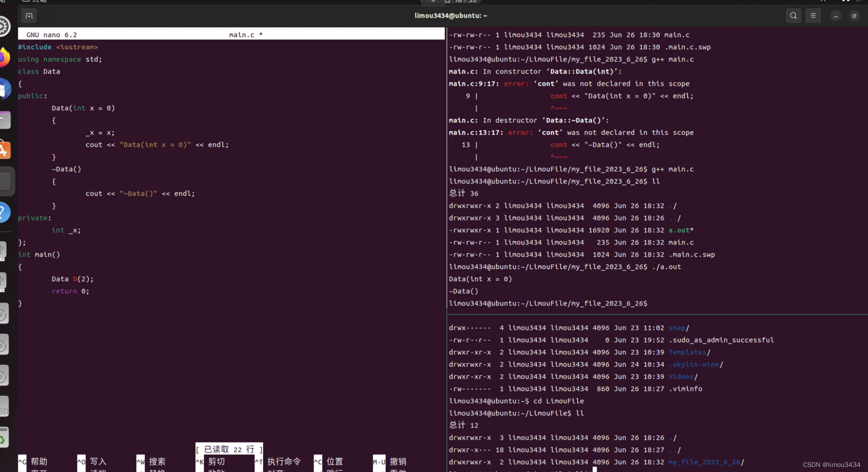The width and height of the screenshot is (868, 472).
Task: Click the int main() line
Action: coord(39,255)
